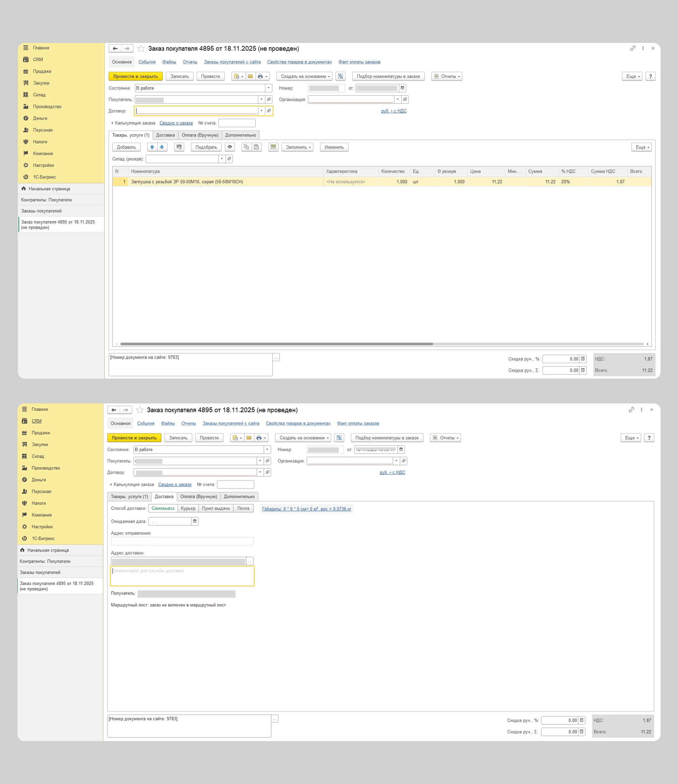Open calendar for Ожидаемая дата field
Viewport: 678px width, 784px height.
195,521
